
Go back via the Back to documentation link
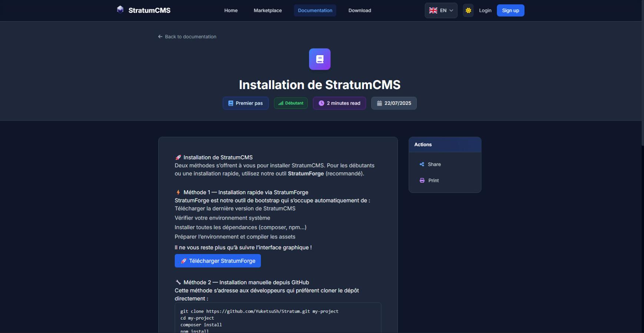click(187, 36)
